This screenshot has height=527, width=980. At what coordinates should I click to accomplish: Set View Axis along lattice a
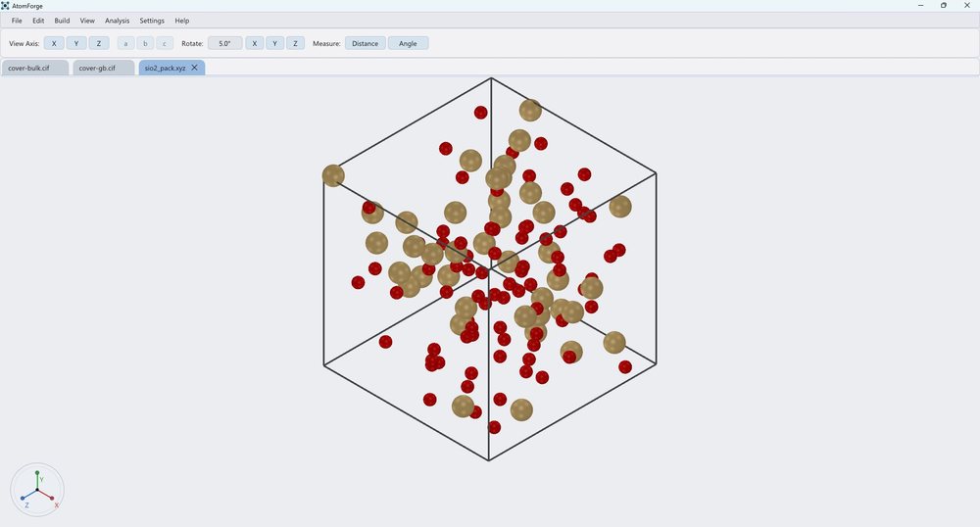point(125,44)
